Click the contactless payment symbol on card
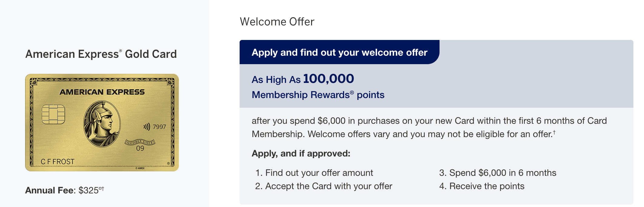The height and width of the screenshot is (207, 644). point(147,126)
